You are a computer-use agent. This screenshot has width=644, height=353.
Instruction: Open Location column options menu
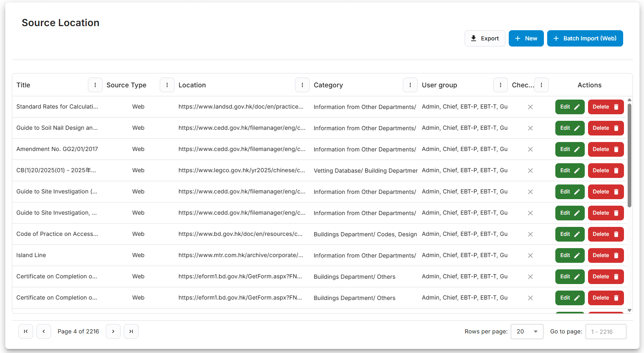(x=302, y=85)
